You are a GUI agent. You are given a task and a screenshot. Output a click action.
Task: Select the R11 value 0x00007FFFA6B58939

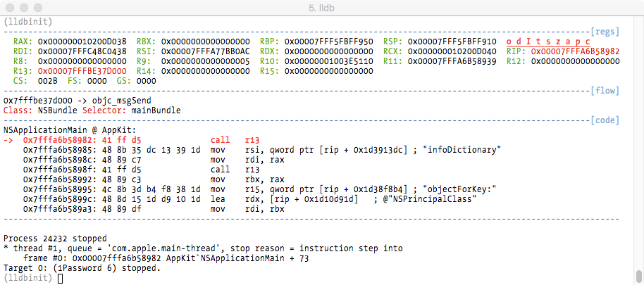[452, 61]
